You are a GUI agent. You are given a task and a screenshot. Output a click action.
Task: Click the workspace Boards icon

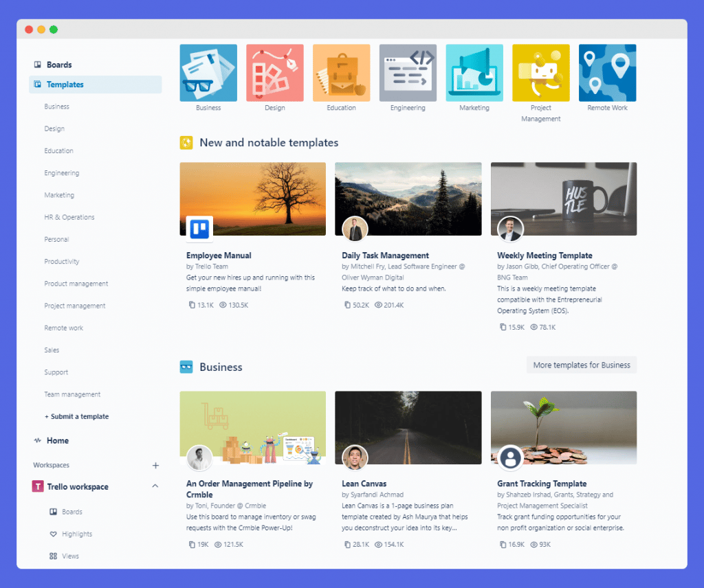tap(53, 512)
